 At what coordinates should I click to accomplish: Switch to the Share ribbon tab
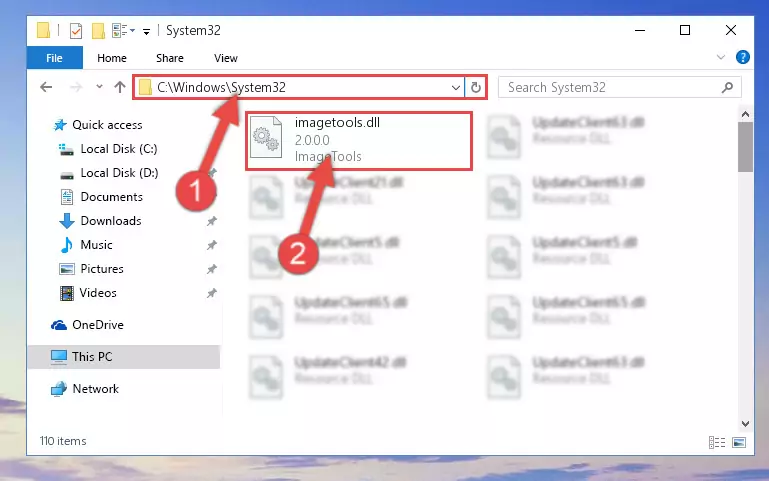170,58
